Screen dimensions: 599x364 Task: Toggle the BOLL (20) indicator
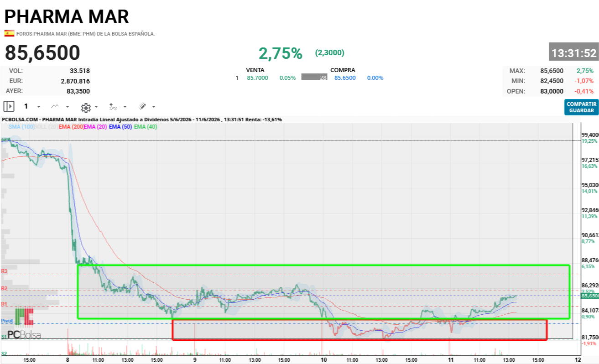pos(46,127)
